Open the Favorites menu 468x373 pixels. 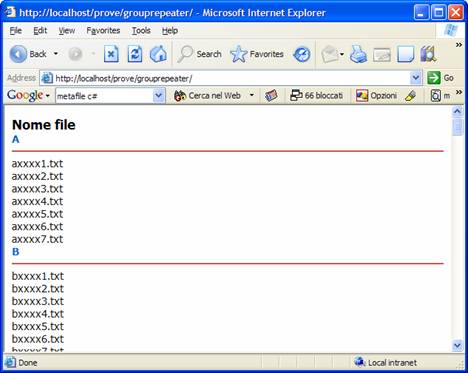[103, 31]
